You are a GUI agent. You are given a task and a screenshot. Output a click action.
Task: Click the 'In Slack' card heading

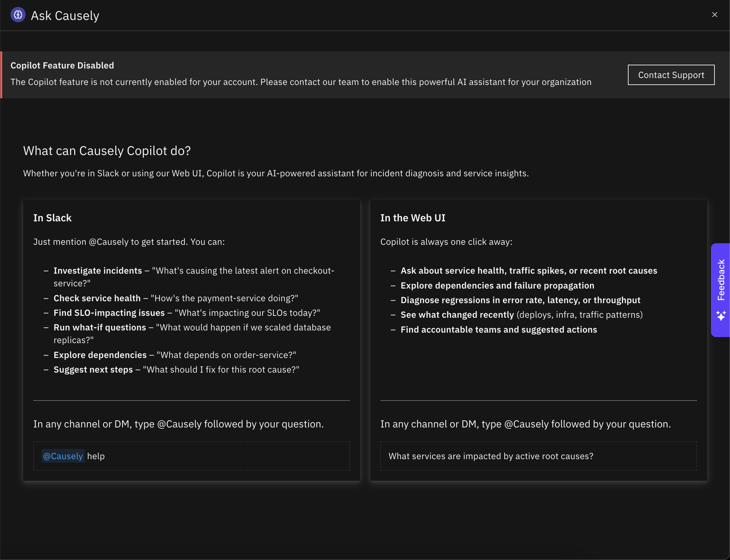point(52,218)
